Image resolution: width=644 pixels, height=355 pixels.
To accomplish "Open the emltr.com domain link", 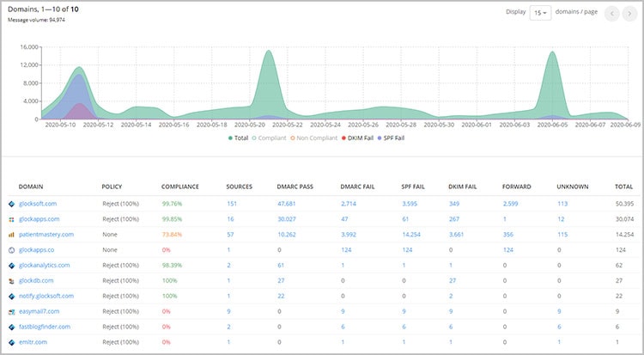I will click(x=33, y=342).
